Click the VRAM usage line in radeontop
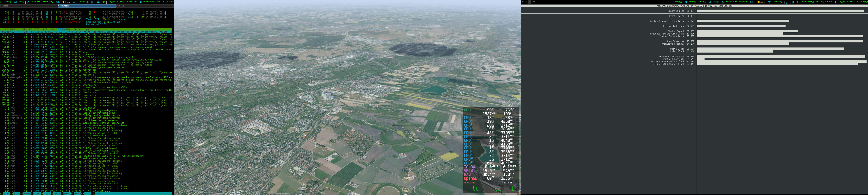Image resolution: width=868 pixels, height=195 pixels. click(677, 57)
